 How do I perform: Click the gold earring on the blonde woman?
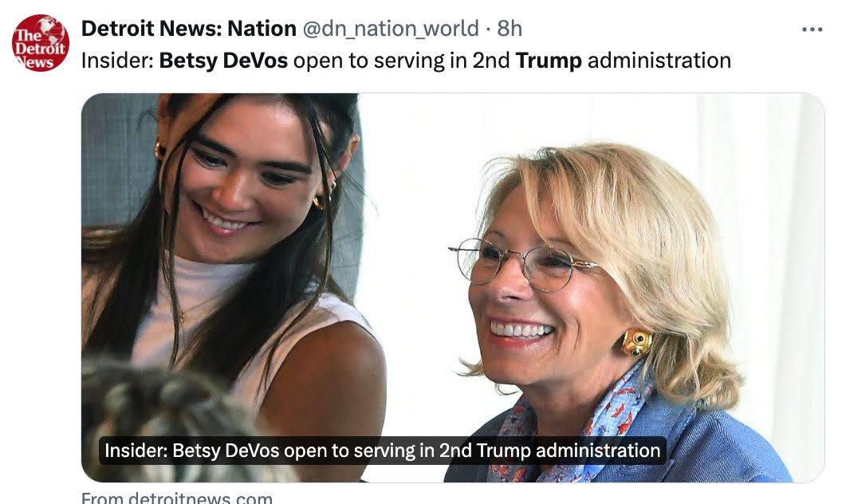pyautogui.click(x=637, y=342)
